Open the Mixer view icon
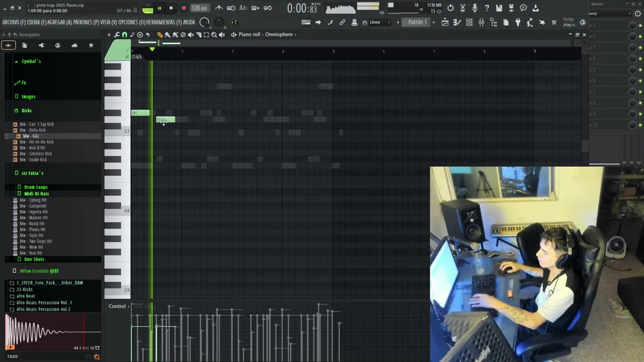644x362 pixels. tap(481, 22)
